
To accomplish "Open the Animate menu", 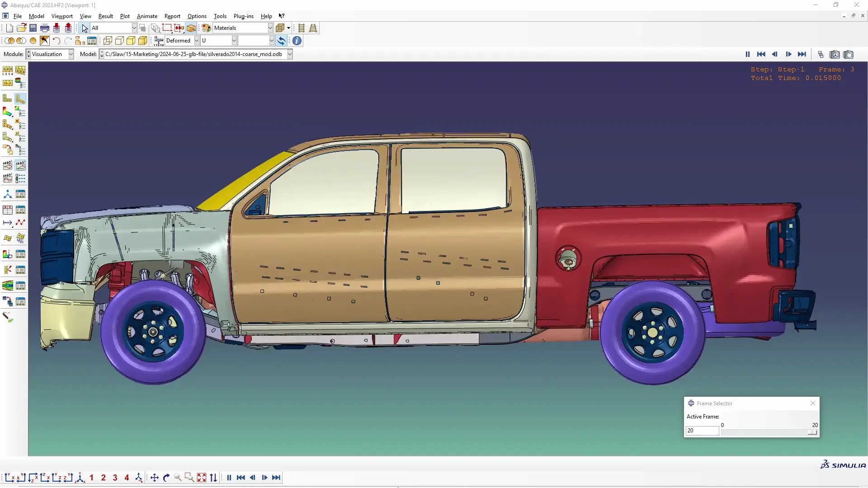I will click(x=147, y=16).
